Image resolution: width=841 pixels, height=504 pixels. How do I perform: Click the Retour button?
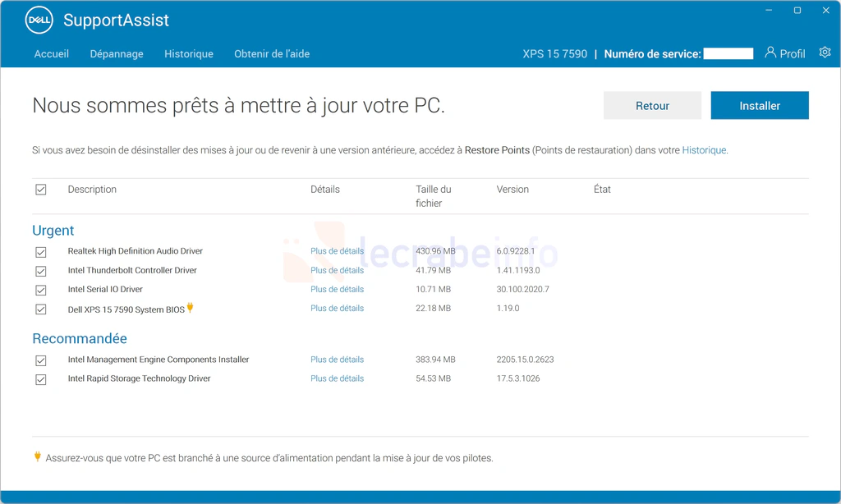[652, 106]
